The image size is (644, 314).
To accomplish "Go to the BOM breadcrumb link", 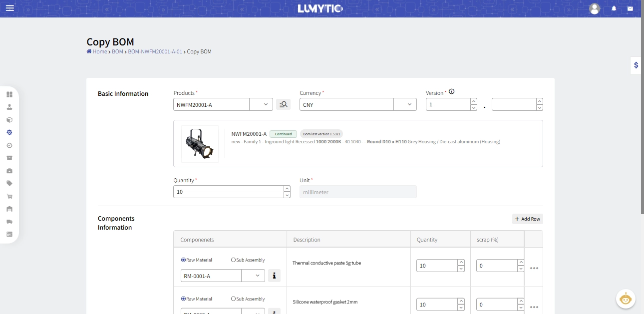I will (x=117, y=51).
